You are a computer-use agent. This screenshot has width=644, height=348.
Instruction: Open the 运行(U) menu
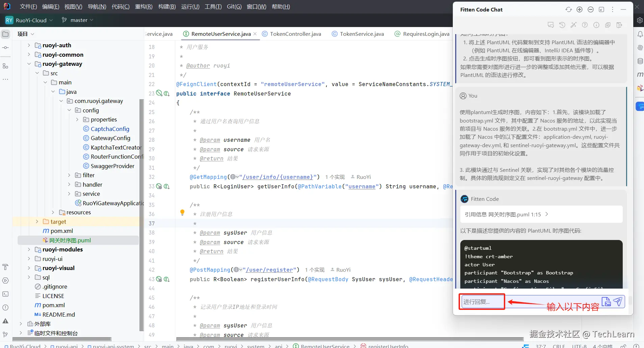point(190,7)
